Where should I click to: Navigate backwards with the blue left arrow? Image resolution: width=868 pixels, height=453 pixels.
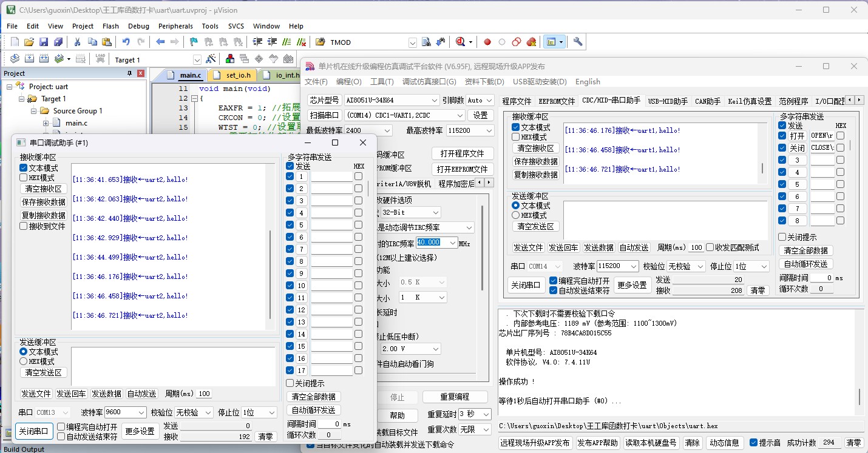(160, 42)
